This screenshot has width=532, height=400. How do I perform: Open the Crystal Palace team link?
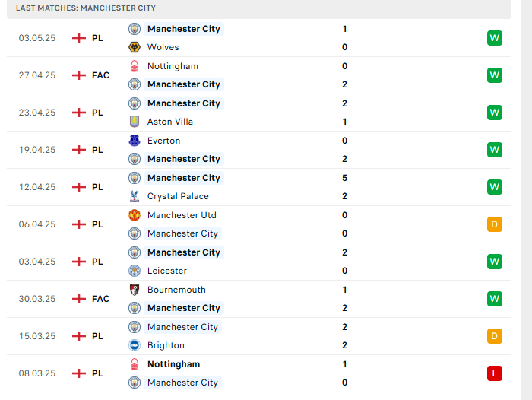(178, 196)
